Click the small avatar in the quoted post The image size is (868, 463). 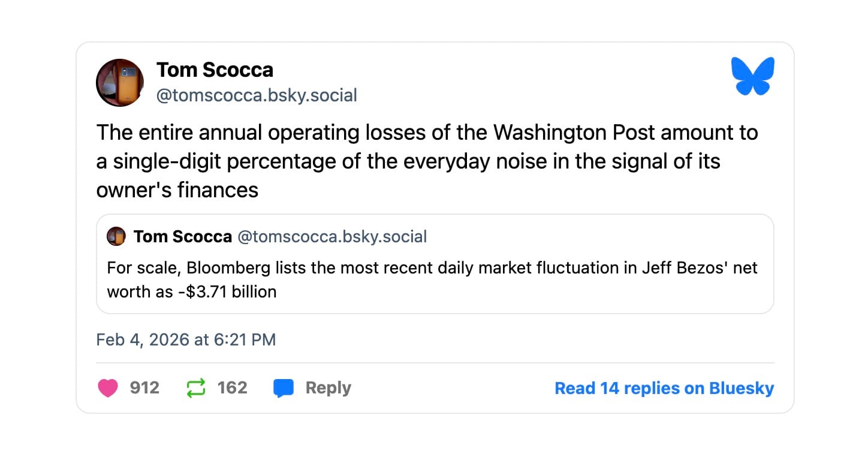tap(116, 237)
